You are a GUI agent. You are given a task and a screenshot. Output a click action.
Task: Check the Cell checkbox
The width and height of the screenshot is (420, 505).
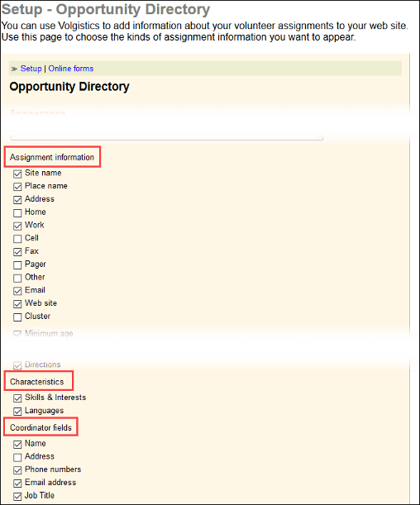pyautogui.click(x=17, y=239)
